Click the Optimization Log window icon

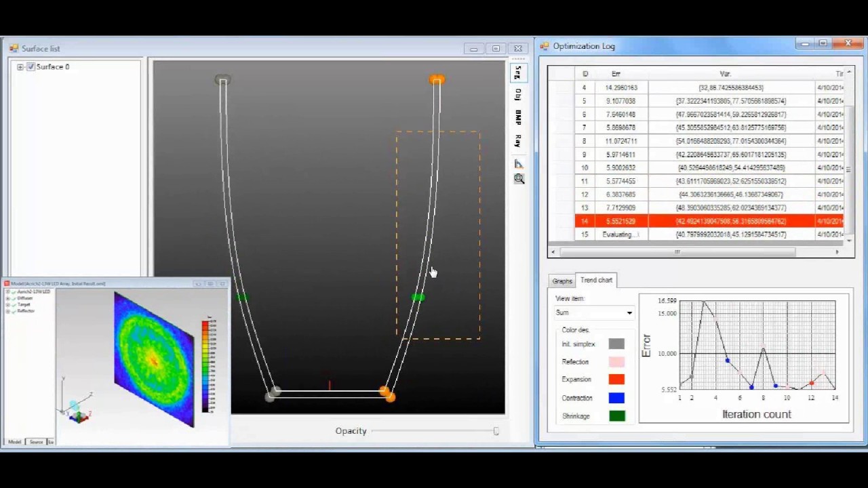click(x=545, y=46)
